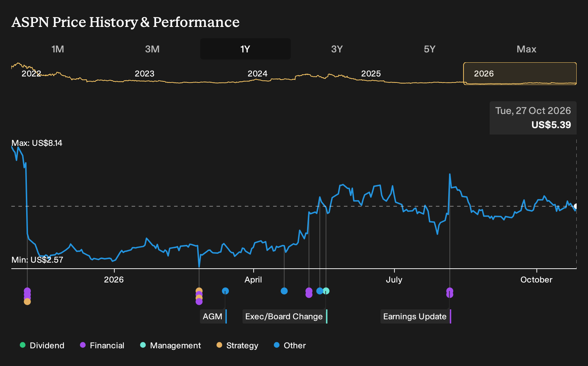Click the teal Management event dot
This screenshot has width=588, height=366.
tap(326, 291)
